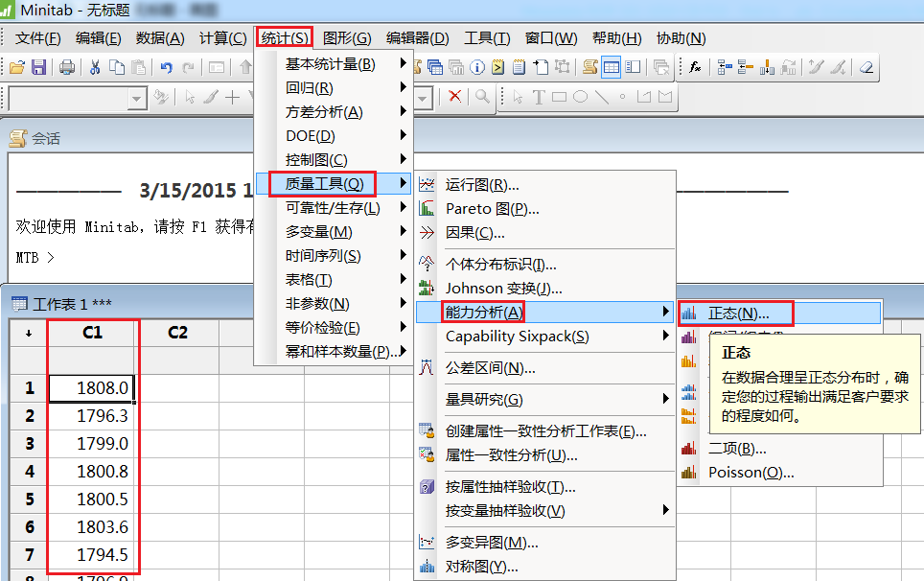Expand the 回归(R) submenu
This screenshot has width=924, height=581.
(x=335, y=88)
